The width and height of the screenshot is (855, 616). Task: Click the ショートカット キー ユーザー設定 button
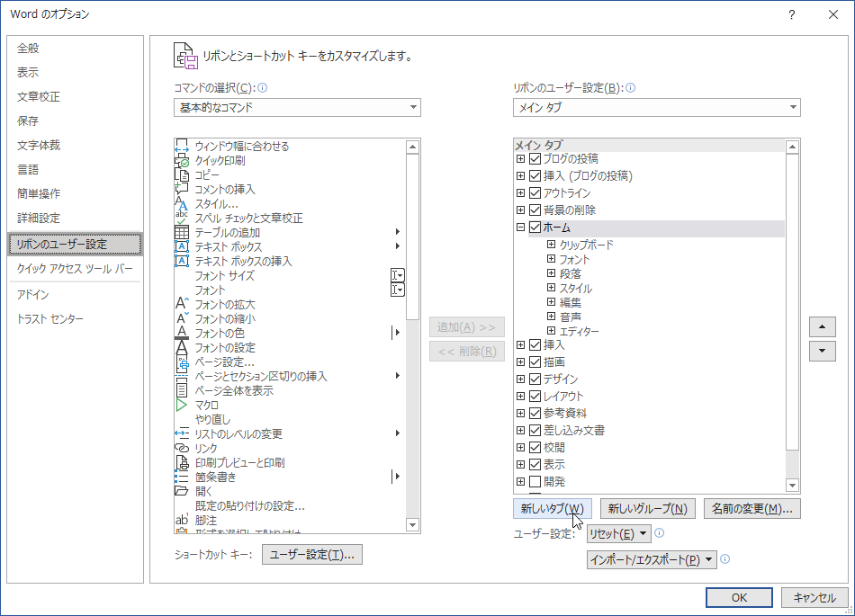tap(312, 555)
